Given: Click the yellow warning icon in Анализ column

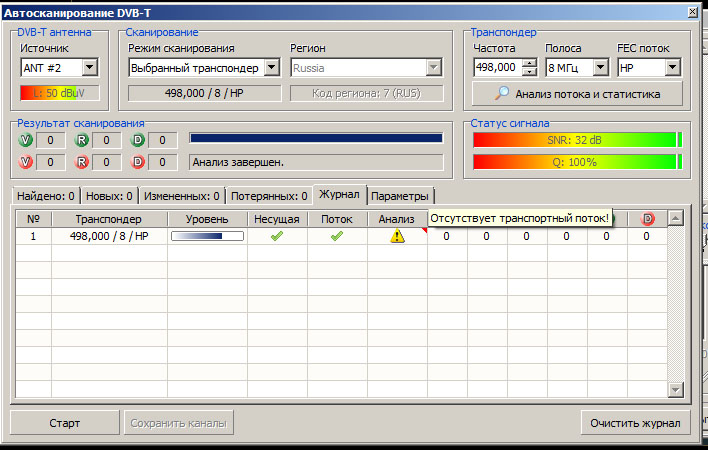Looking at the screenshot, I should (397, 237).
